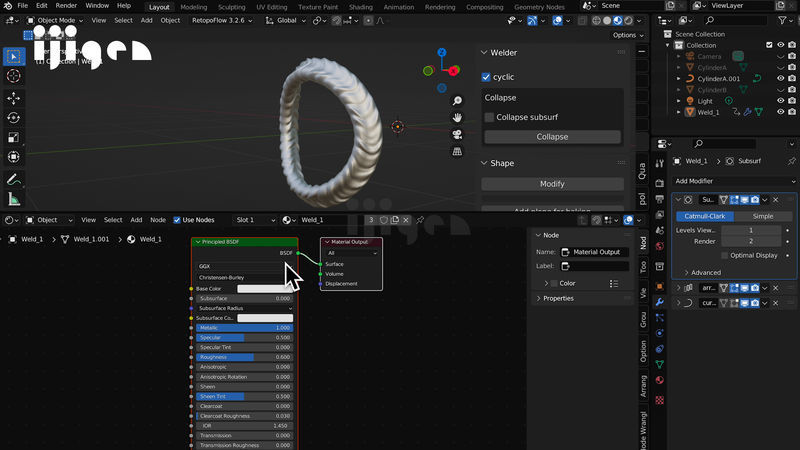The image size is (800, 450).
Task: Hide CylinderA.001 with its eye icon
Action: (781, 78)
